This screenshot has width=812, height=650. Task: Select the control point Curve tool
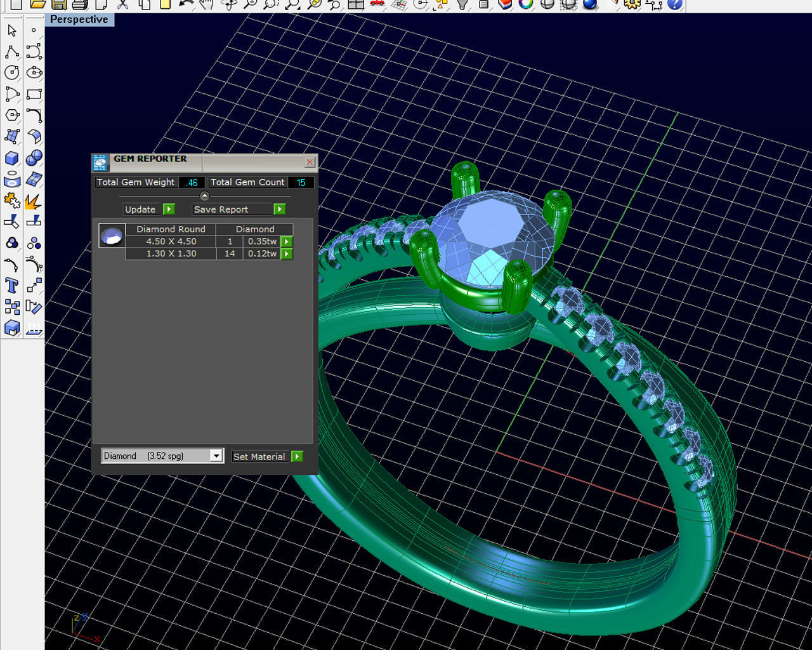(34, 51)
